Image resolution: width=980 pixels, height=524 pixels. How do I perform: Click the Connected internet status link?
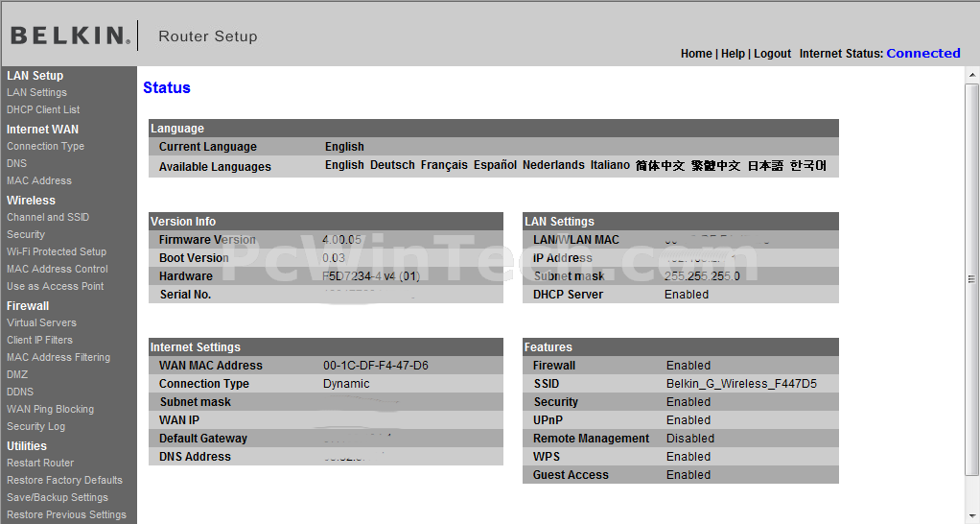(923, 53)
